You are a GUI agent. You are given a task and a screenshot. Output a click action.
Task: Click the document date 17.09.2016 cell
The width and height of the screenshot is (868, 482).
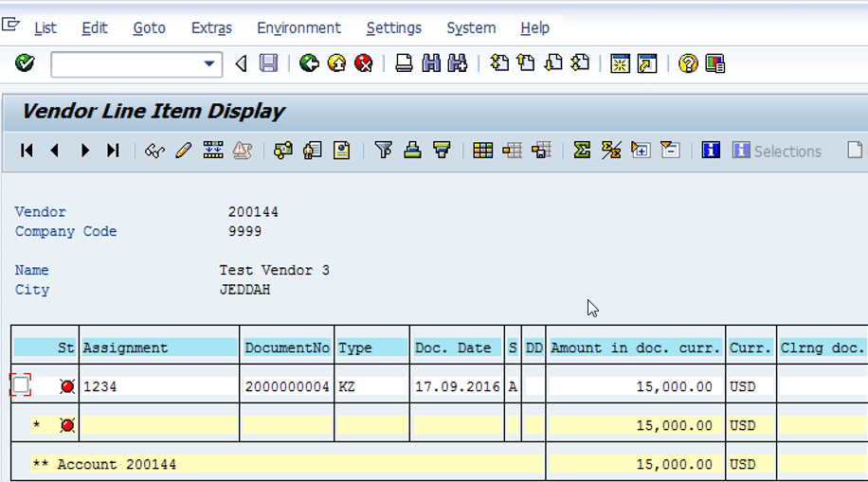click(458, 386)
